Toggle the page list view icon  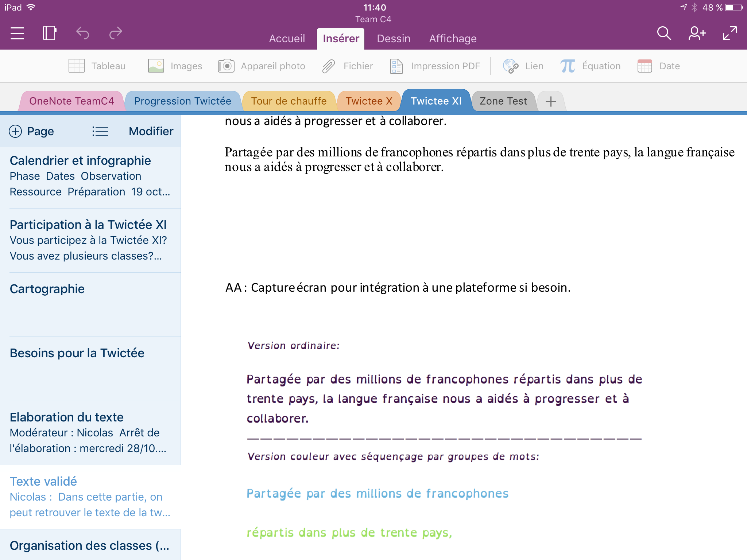tap(100, 131)
